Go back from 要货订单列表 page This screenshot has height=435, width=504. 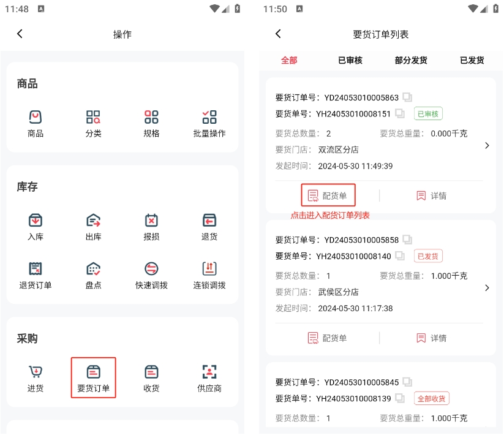[x=278, y=34]
